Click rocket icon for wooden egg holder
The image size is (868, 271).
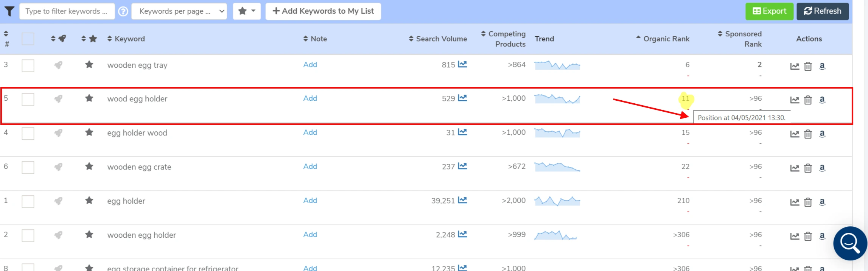[58, 235]
